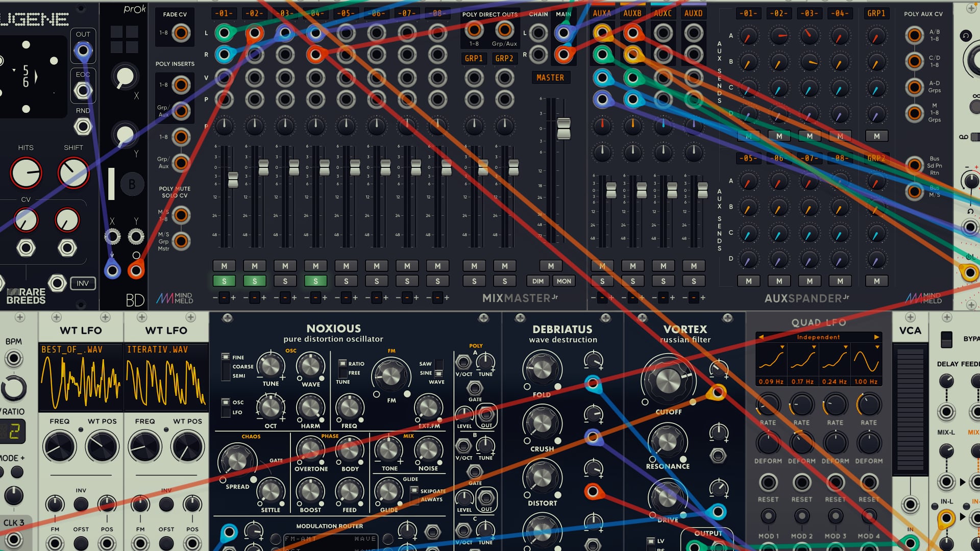
Task: Disable the green solo on channel 02
Action: [254, 281]
